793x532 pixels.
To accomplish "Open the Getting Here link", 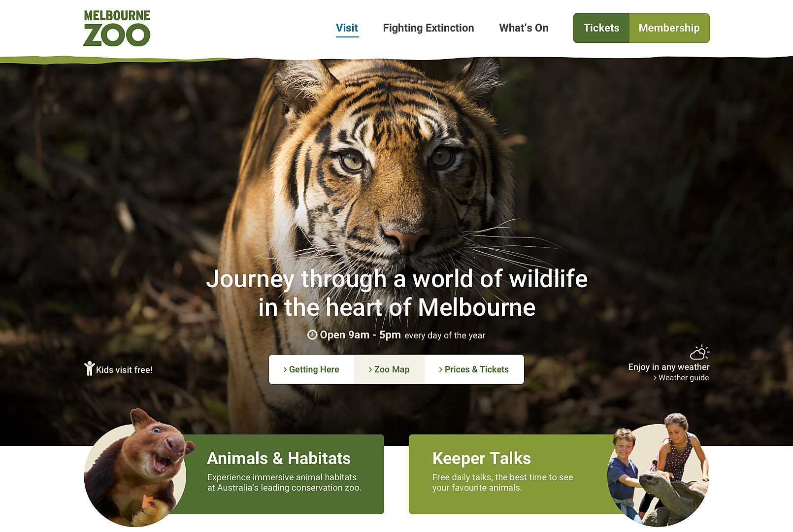I will (311, 369).
